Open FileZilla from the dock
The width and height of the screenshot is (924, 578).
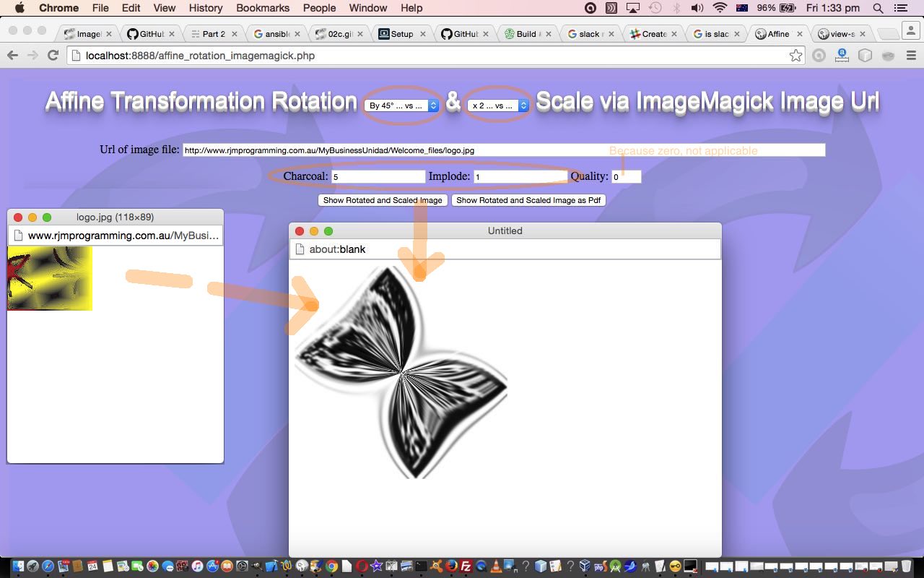pos(466,566)
